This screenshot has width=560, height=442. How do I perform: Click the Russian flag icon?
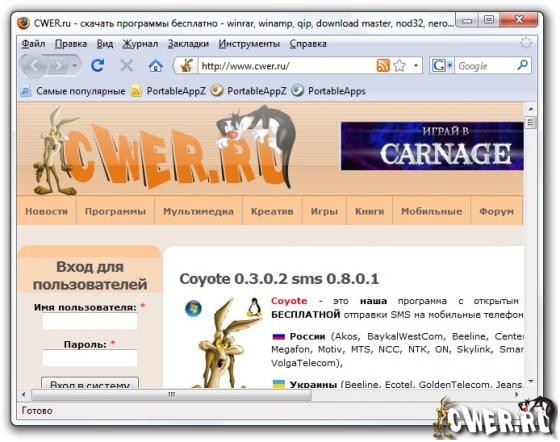click(x=279, y=336)
